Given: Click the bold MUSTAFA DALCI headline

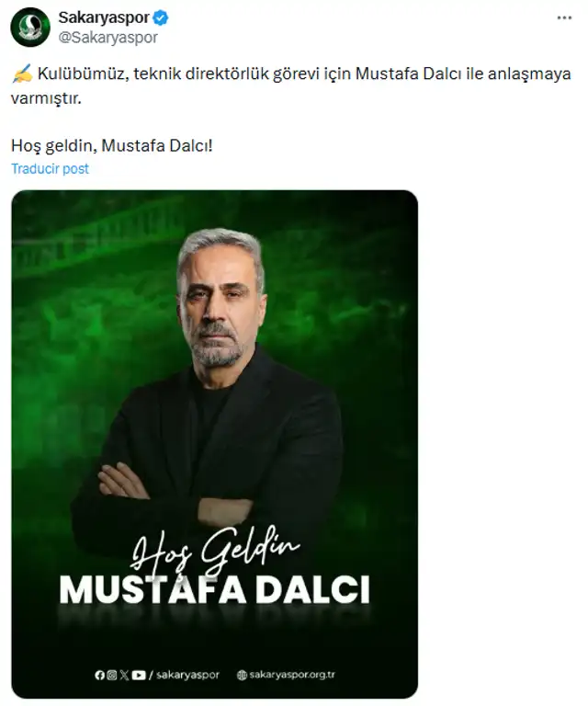Looking at the screenshot, I should pos(215,589).
